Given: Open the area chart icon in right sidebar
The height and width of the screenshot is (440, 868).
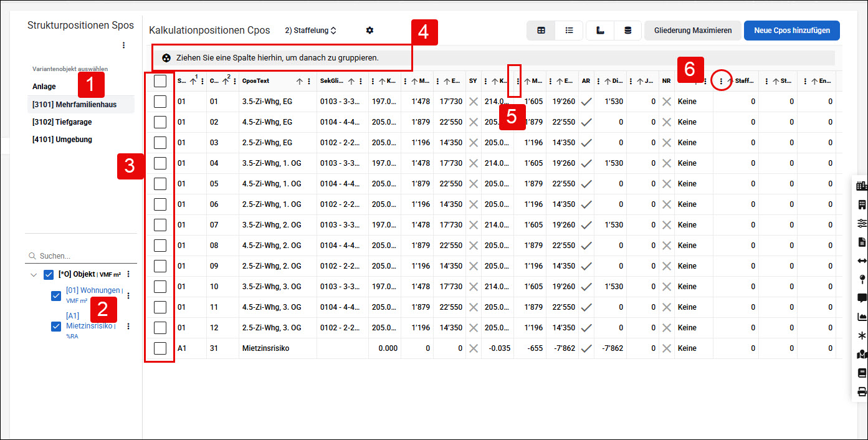Looking at the screenshot, I should (862, 317).
